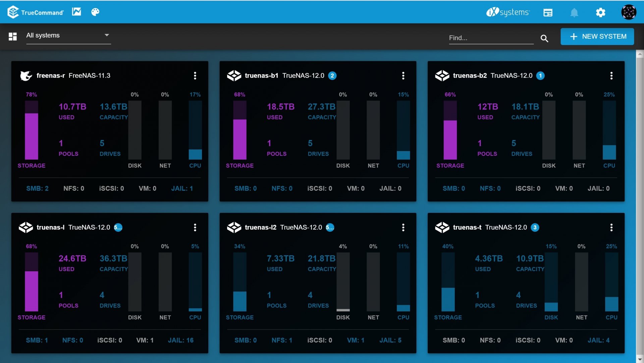Viewport: 644px width, 363px height.
Task: Click the truenas-b1 alert badge 2
Action: [332, 76]
